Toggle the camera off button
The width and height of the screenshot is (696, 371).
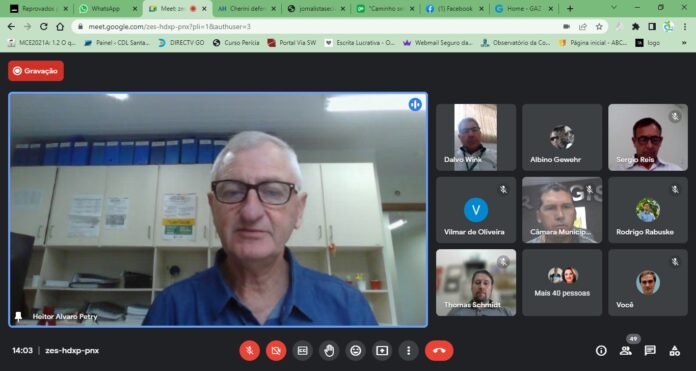[x=276, y=351]
